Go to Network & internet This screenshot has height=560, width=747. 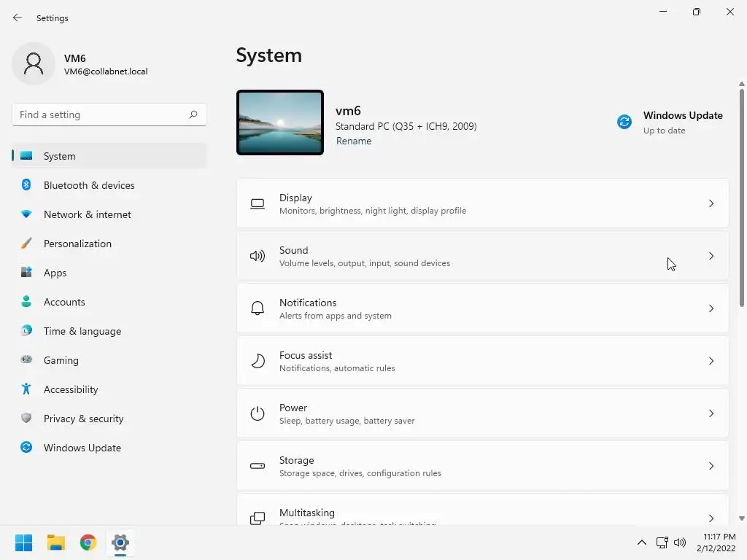click(109, 214)
